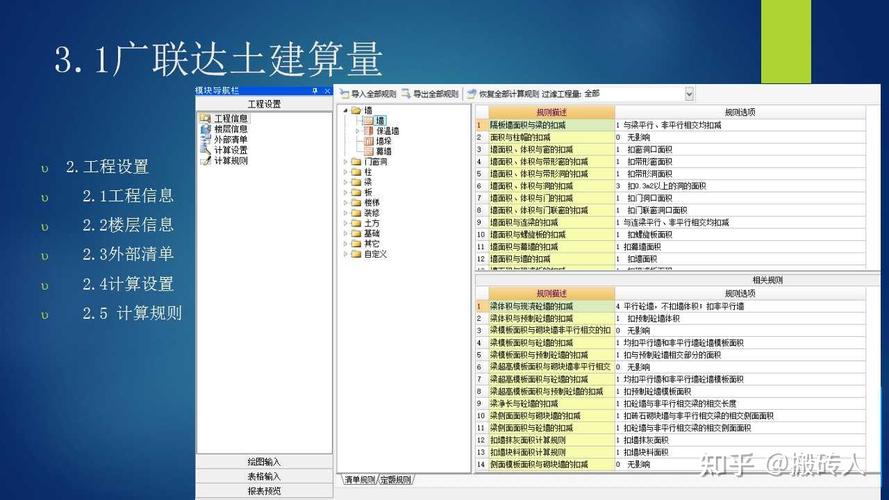Open 外部清单 in the navigation panel
This screenshot has width=889, height=500.
230,139
